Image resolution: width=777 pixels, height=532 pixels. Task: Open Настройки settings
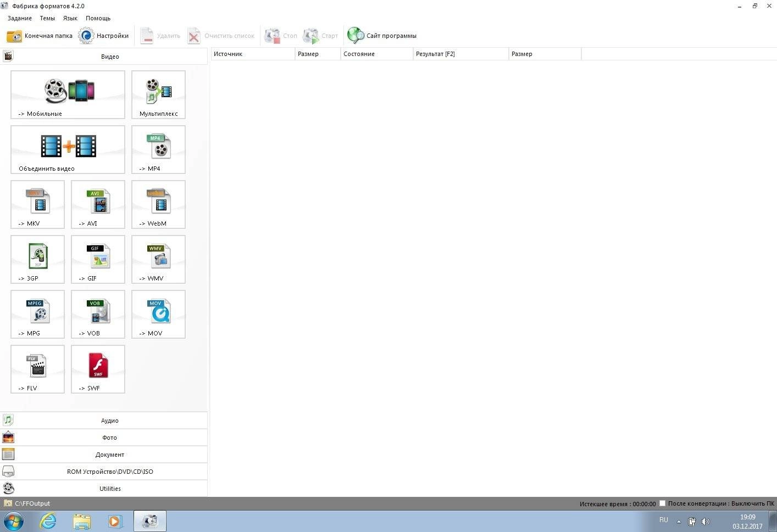[104, 36]
